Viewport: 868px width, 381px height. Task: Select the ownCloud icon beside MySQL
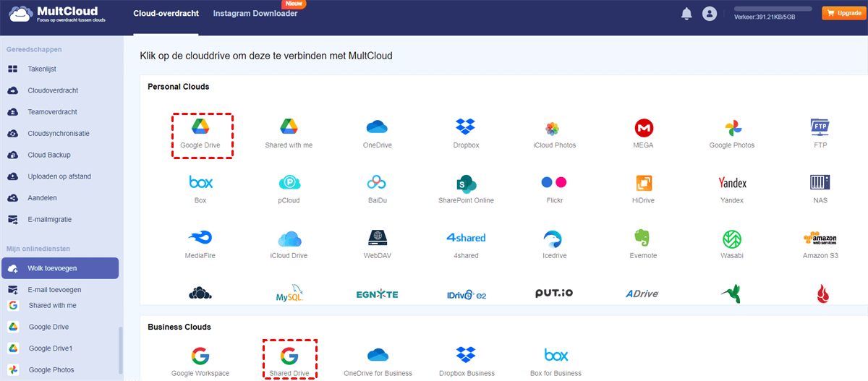[x=200, y=294]
